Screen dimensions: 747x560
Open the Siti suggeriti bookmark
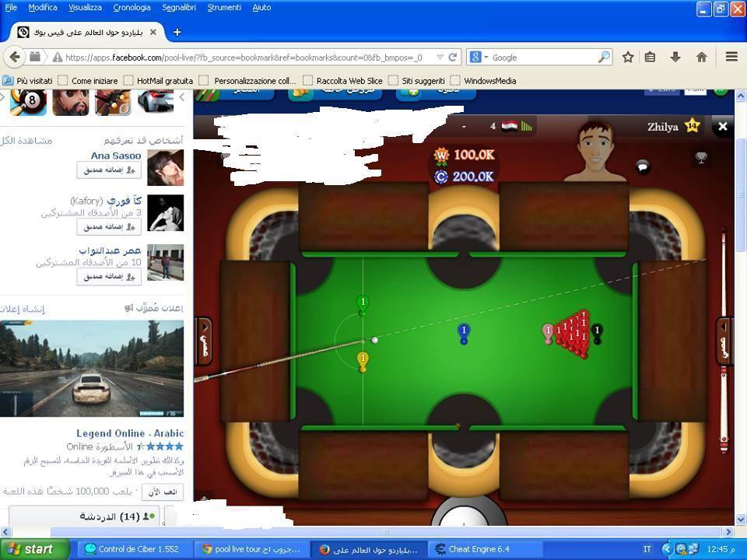pyautogui.click(x=417, y=81)
